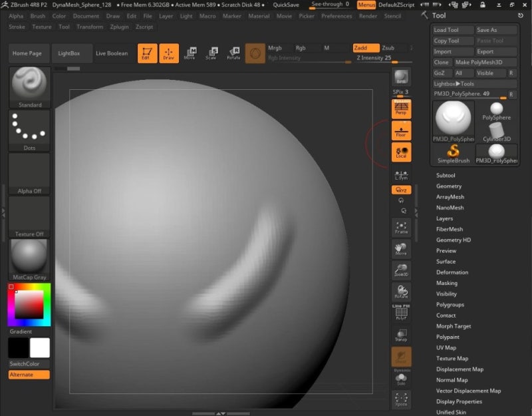
Task: Switch to Move gizmo mode
Action: (190, 53)
